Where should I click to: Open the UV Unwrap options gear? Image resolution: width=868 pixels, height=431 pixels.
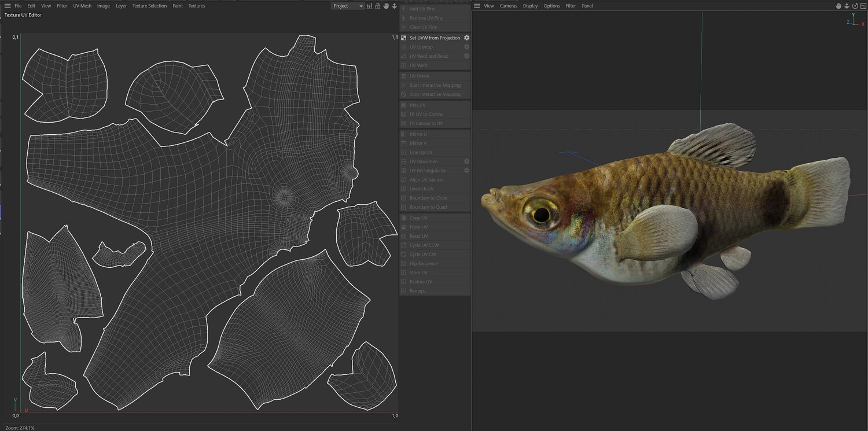point(466,47)
